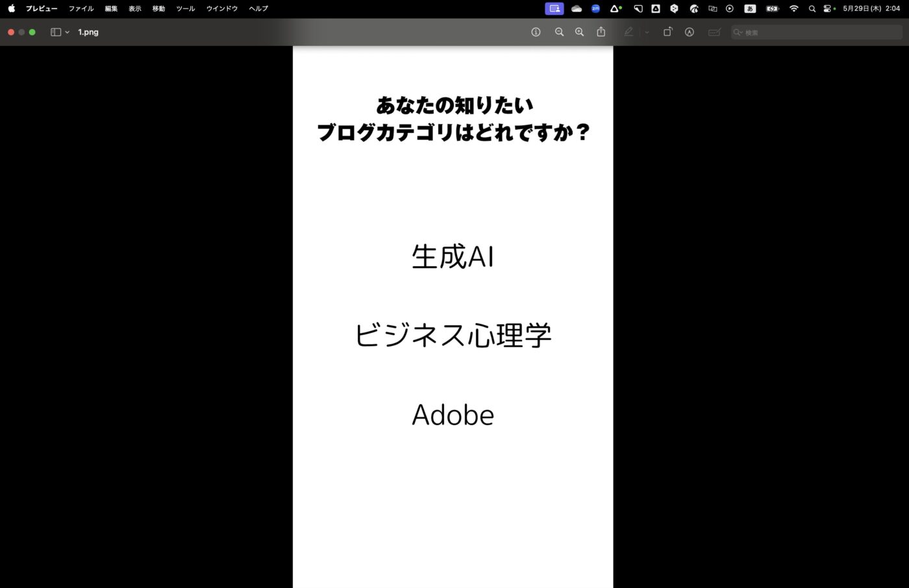The image size is (909, 588).
Task: Zoom out with the minus magnifier
Action: click(559, 32)
